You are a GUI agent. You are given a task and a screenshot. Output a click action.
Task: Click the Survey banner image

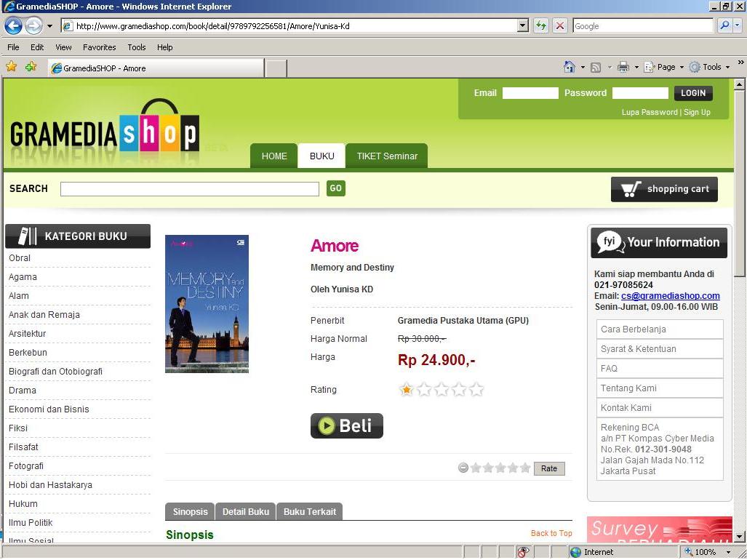659,529
